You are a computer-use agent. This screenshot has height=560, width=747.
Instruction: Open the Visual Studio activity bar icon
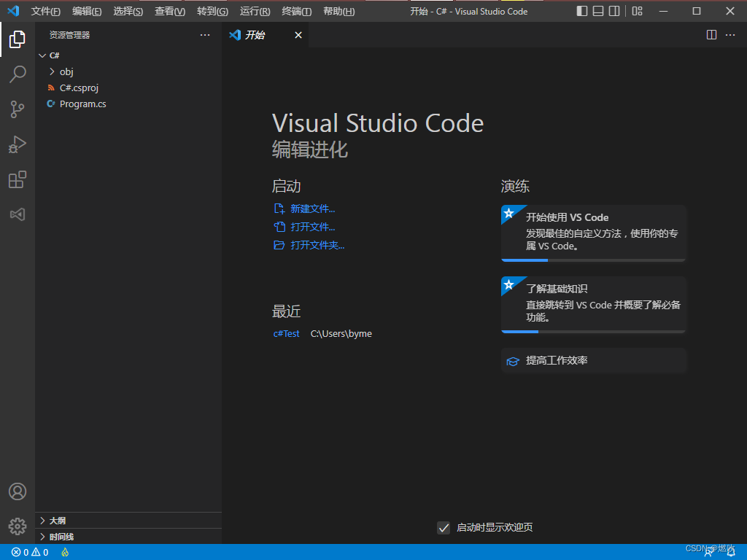coord(18,214)
